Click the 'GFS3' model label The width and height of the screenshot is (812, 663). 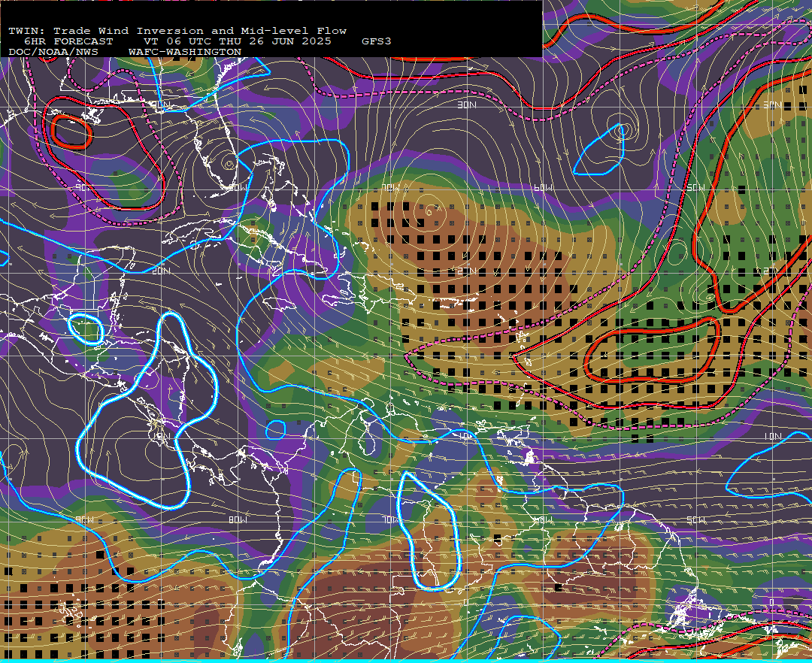(377, 41)
